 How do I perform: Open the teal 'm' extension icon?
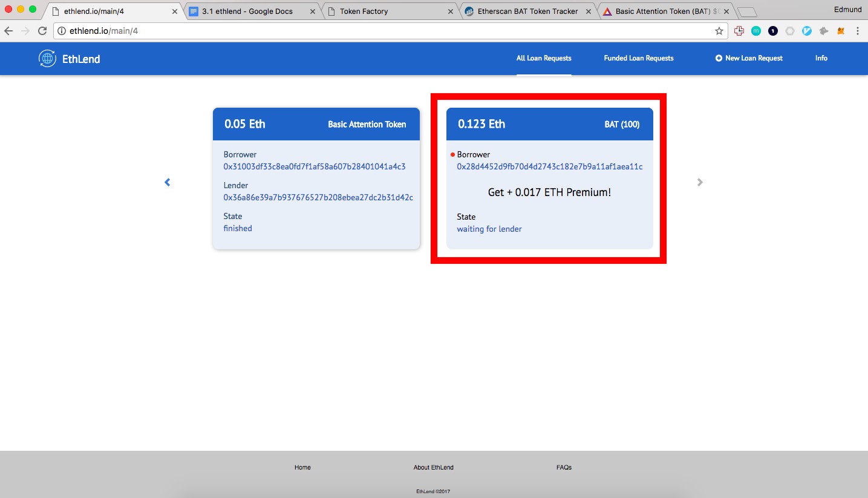point(756,31)
